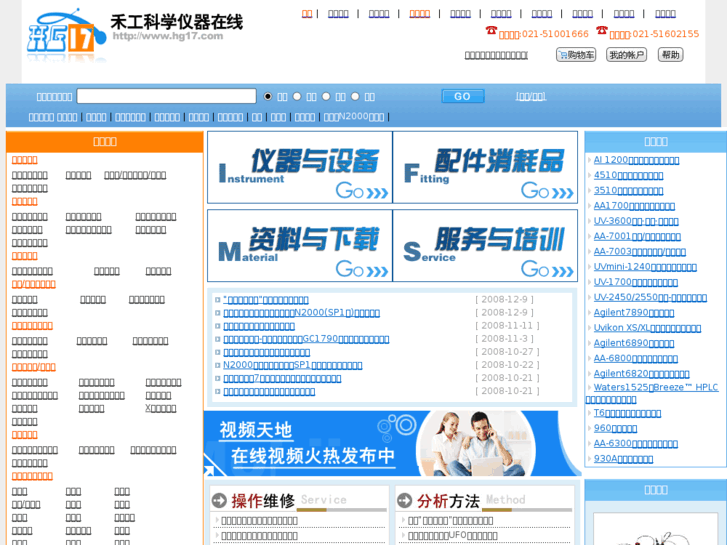Click the orange category header of left sidebar

[105, 141]
